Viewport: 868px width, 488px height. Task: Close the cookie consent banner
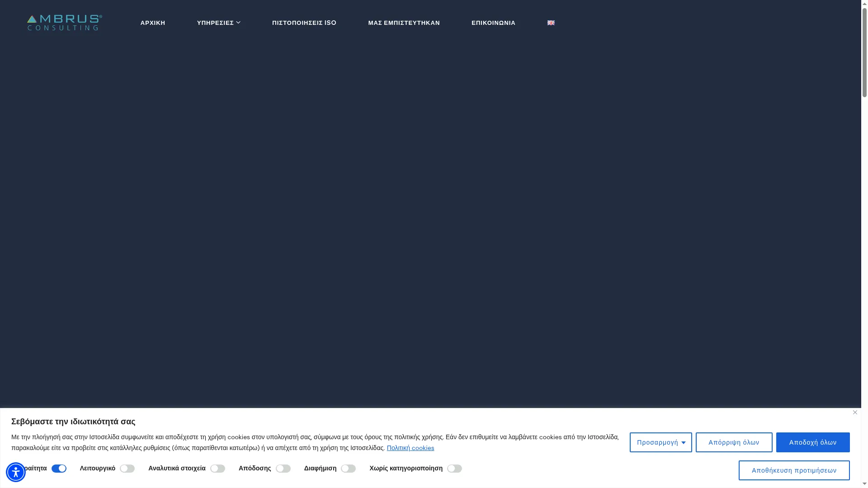(855, 412)
